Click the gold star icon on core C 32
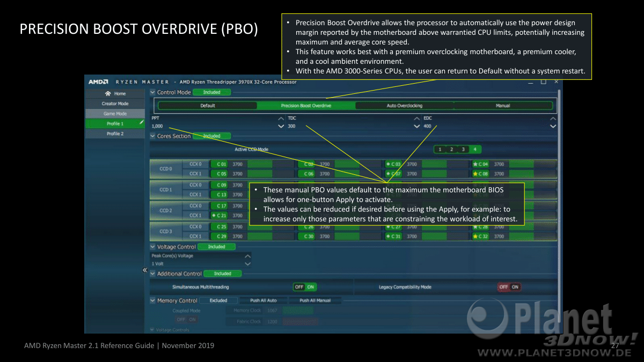The image size is (644, 362). [475, 237]
